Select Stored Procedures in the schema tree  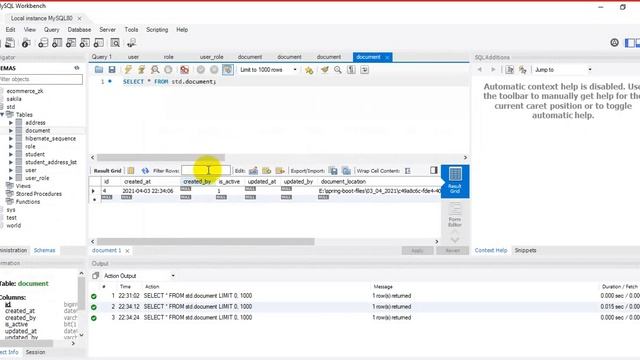point(39,194)
